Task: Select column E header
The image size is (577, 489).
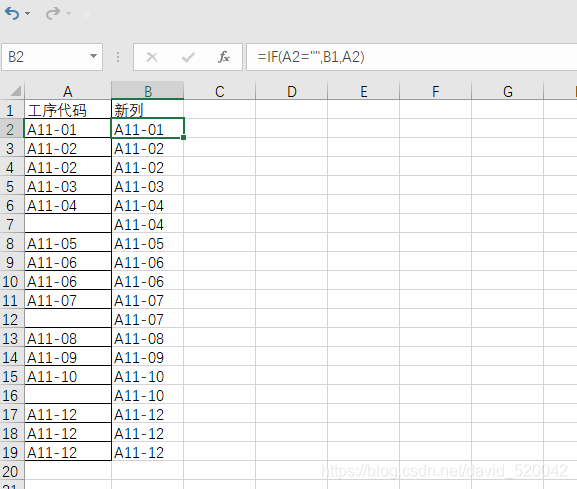Action: tap(364, 91)
